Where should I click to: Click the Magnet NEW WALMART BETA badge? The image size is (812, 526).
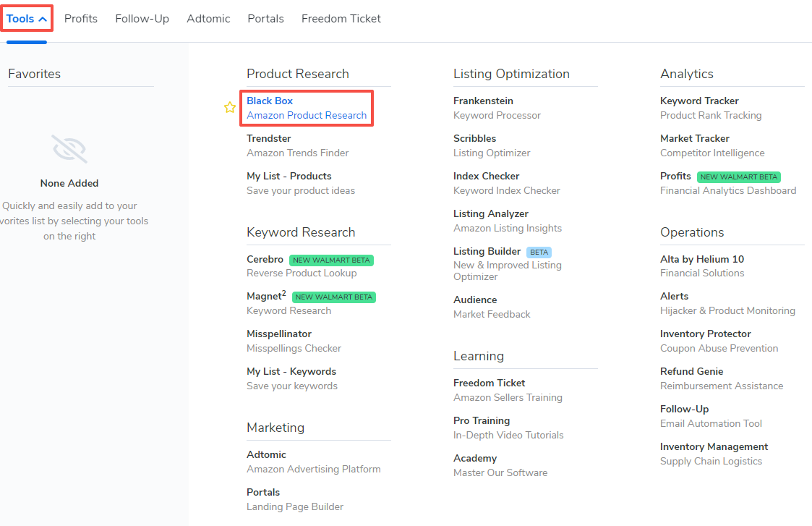pyautogui.click(x=334, y=297)
